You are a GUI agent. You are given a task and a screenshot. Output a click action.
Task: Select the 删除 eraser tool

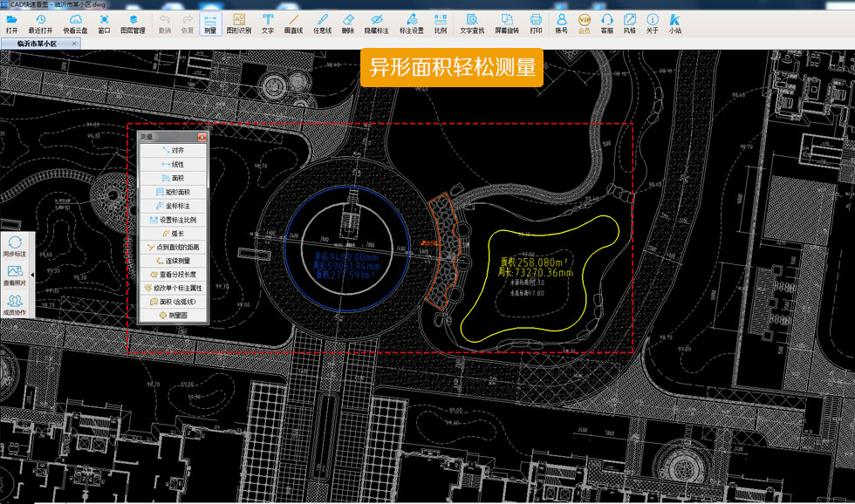click(348, 23)
